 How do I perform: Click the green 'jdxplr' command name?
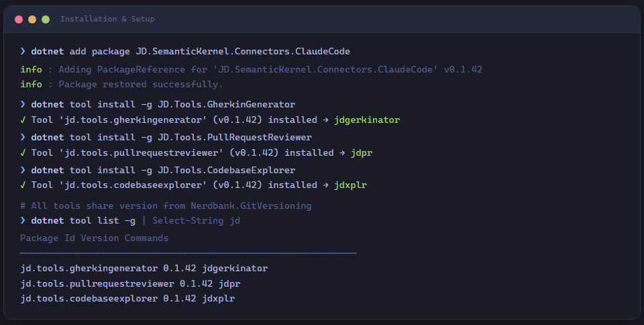pyautogui.click(x=350, y=185)
